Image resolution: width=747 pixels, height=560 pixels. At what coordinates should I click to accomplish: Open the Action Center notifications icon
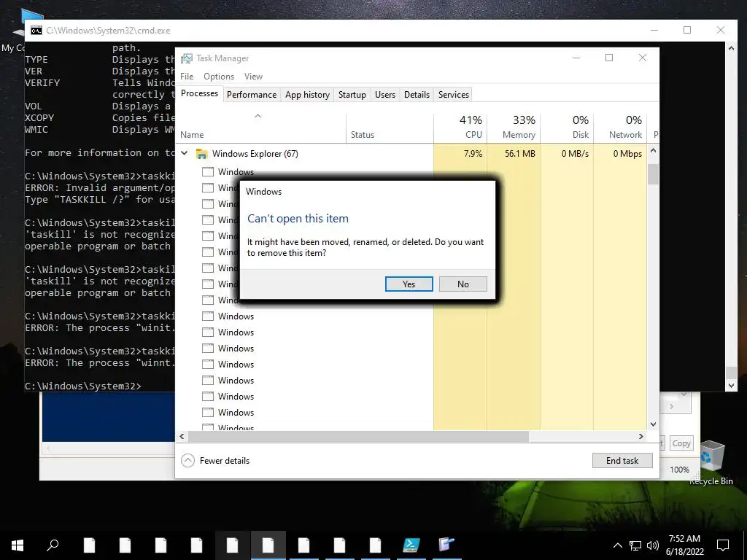723,545
